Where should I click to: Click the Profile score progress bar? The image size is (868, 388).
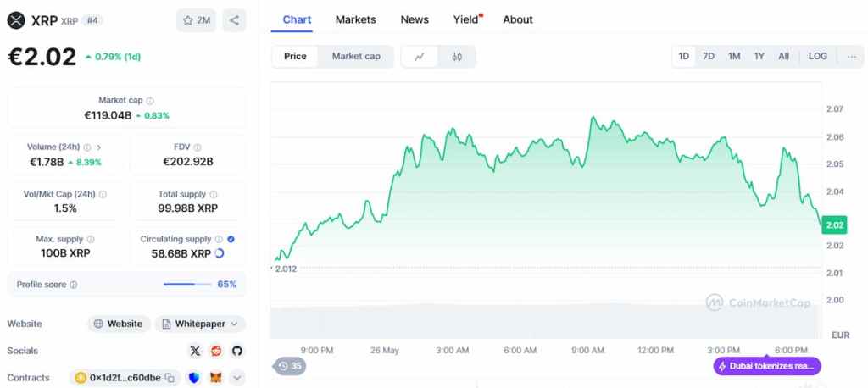tap(186, 285)
